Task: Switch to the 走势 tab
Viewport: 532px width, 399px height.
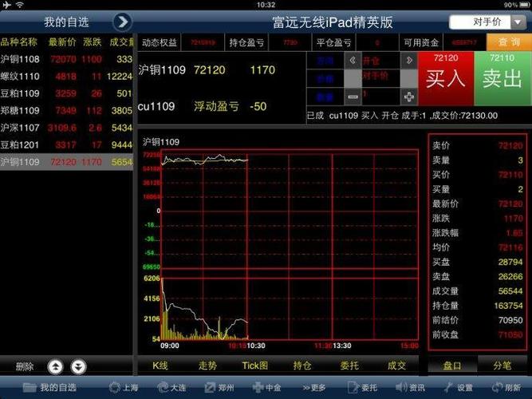Action: 207,365
